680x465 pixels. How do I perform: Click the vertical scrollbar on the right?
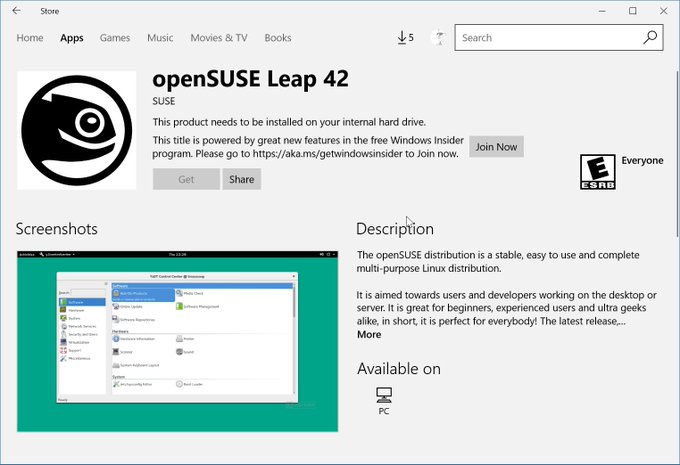click(677, 154)
